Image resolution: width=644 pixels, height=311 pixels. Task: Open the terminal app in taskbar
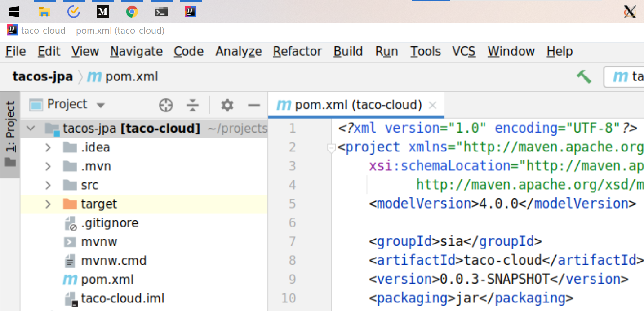click(x=161, y=12)
